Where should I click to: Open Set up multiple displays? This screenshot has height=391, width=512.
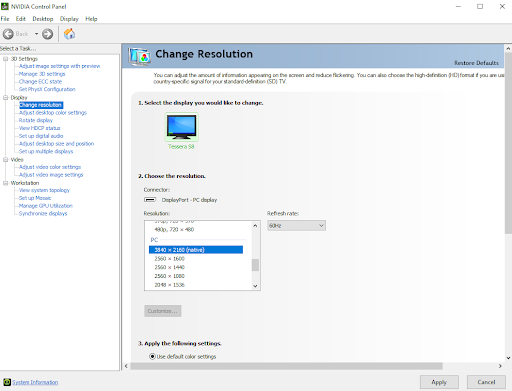(x=46, y=151)
